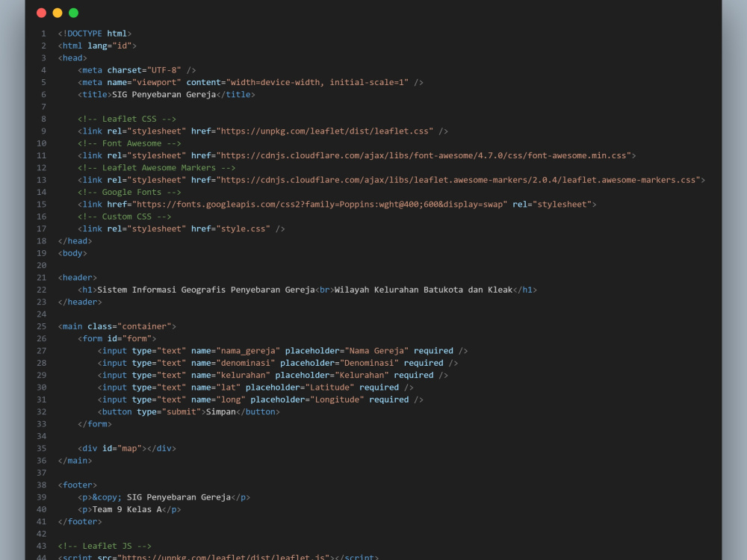The width and height of the screenshot is (747, 560).
Task: Click the &copy; SIG Penyebaran Gereja paragraph
Action: (164, 497)
